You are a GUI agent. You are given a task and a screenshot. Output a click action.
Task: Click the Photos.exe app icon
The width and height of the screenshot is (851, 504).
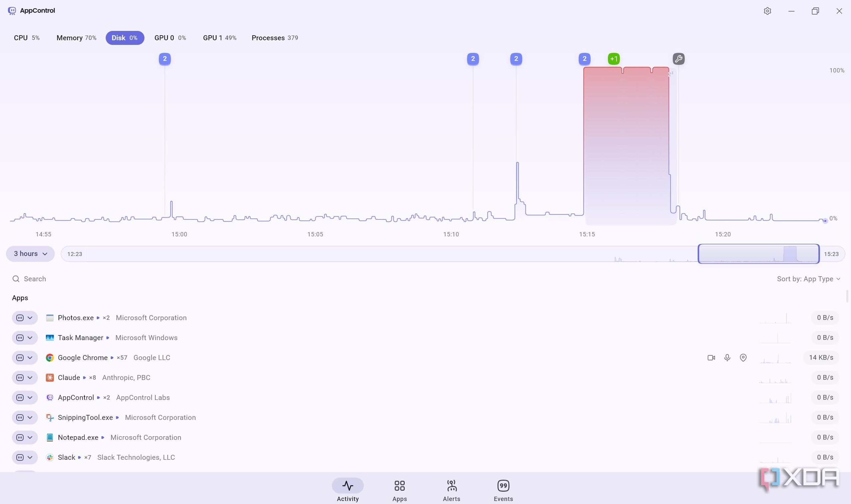pyautogui.click(x=50, y=318)
